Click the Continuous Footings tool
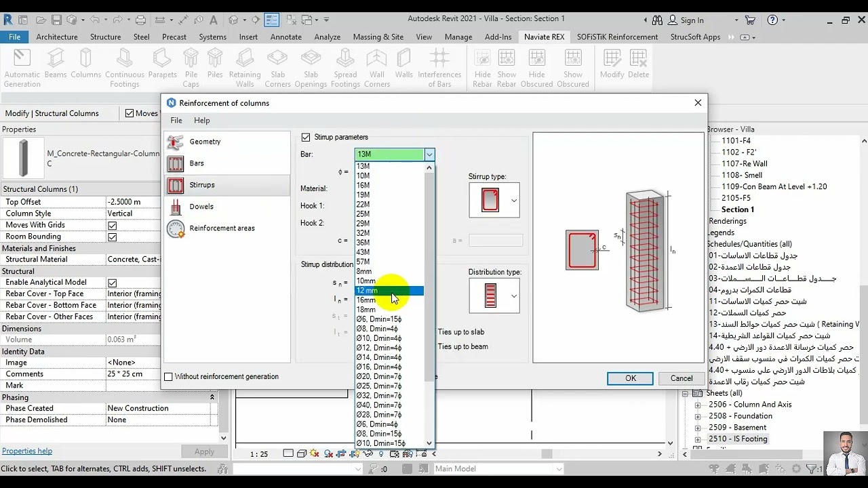 (125, 68)
